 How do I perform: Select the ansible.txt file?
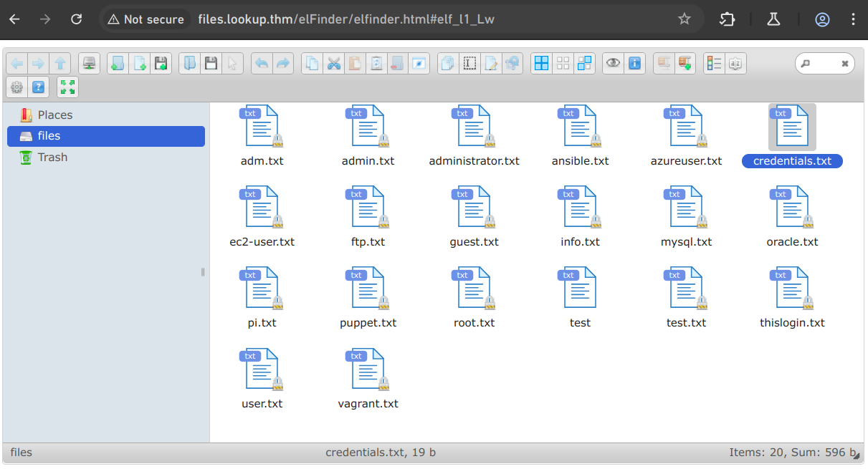click(580, 136)
